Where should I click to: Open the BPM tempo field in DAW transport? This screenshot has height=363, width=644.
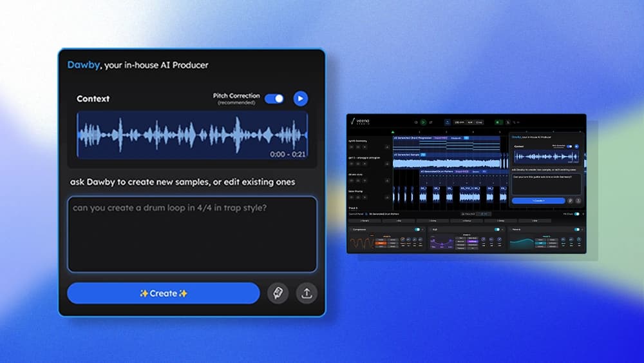459,123
